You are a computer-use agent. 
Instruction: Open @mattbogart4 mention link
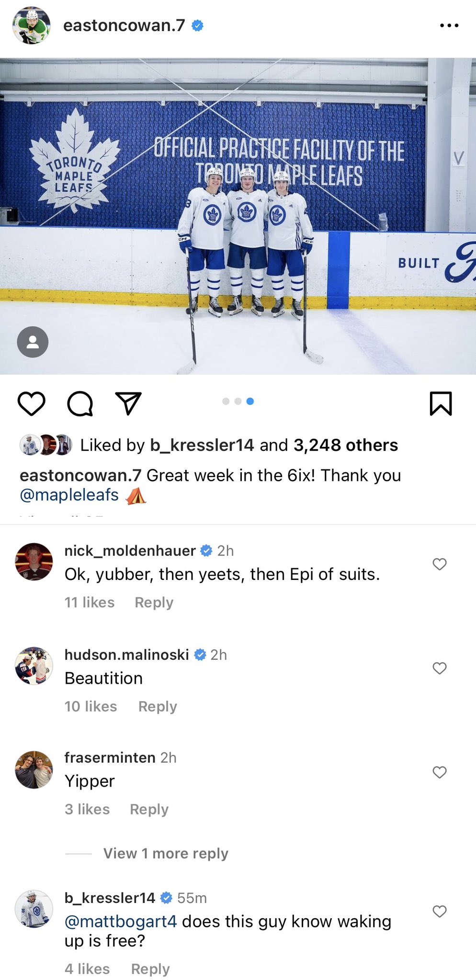tap(121, 921)
